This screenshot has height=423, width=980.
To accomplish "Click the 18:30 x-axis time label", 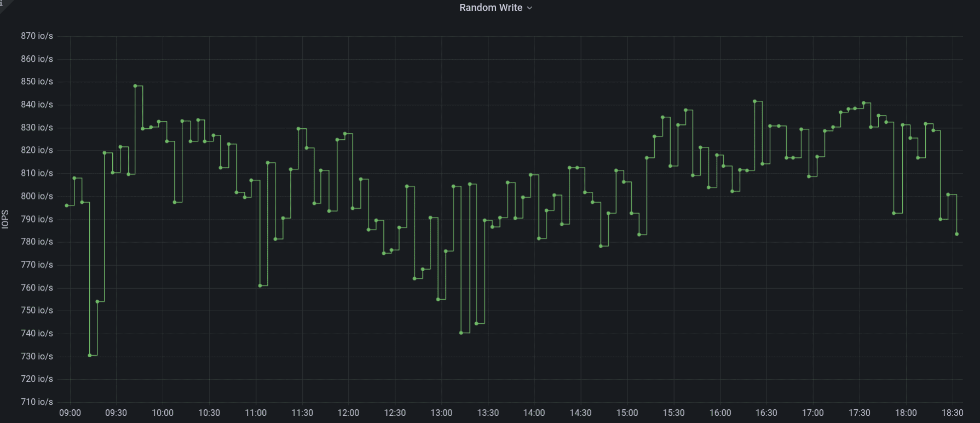I will pyautogui.click(x=952, y=413).
